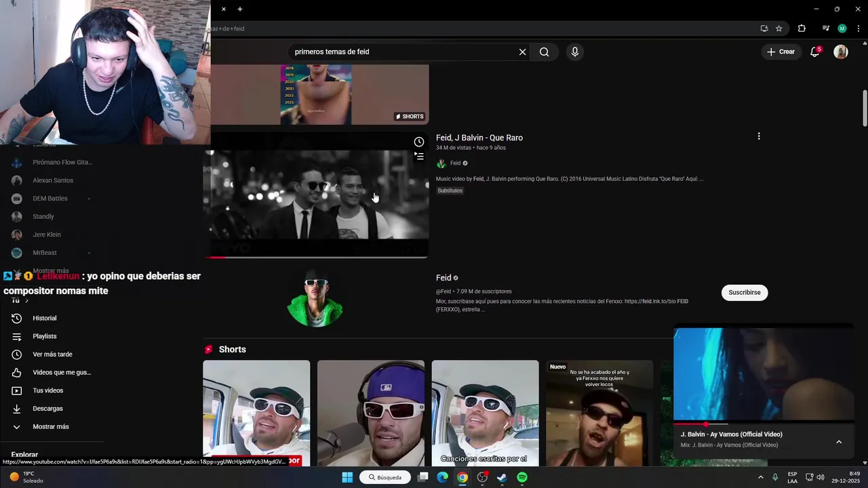This screenshot has width=868, height=488.
Task: Open a new browser tab
Action: click(x=239, y=9)
